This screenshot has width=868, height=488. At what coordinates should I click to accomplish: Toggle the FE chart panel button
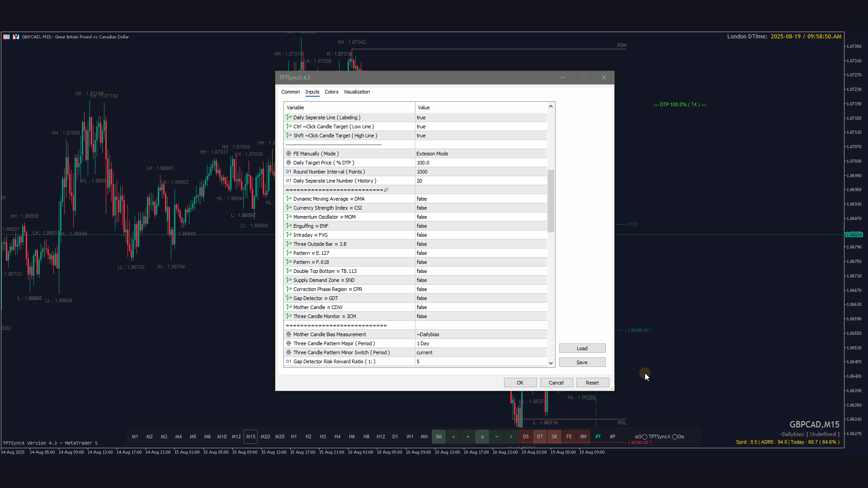tap(569, 436)
